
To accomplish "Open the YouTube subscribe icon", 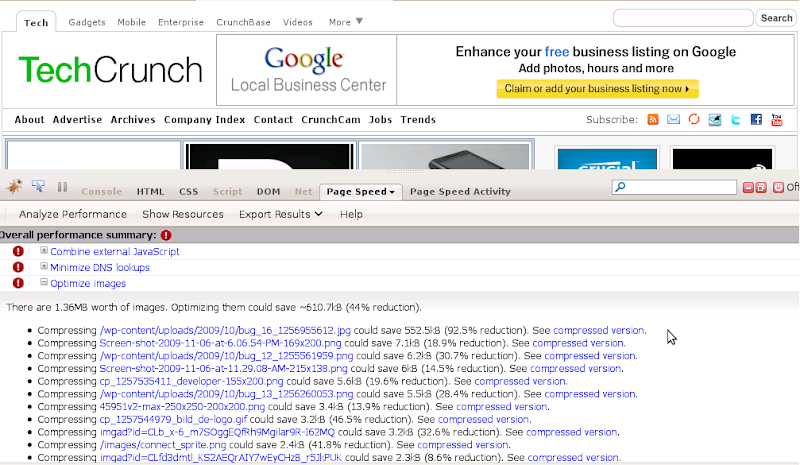I will [777, 119].
